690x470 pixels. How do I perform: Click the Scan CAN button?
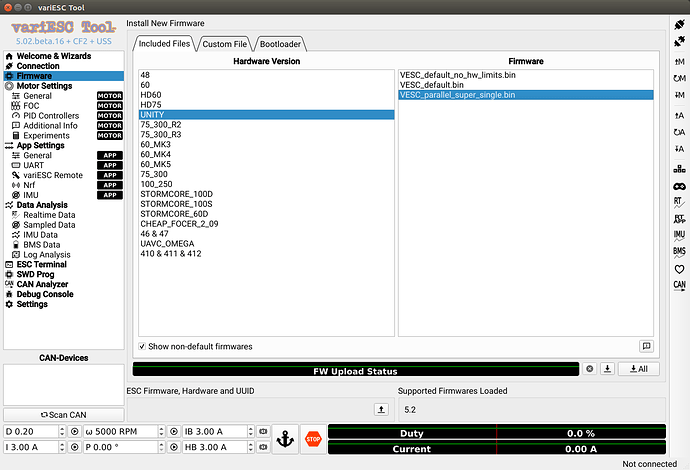[64, 415]
